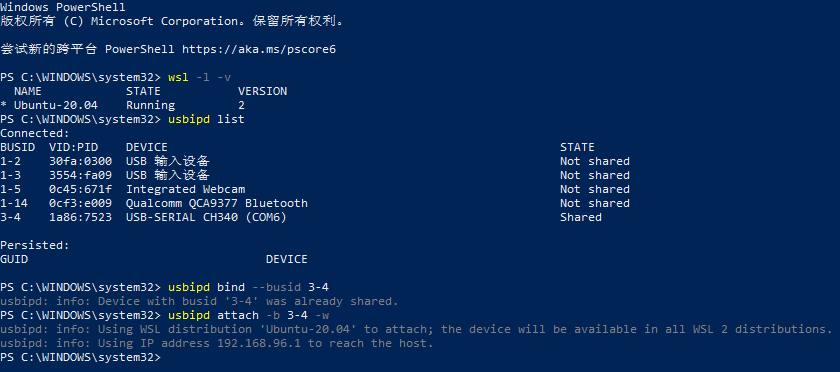Click the 'wsl -l -v' command text
This screenshot has width=840, height=372.
pos(199,77)
